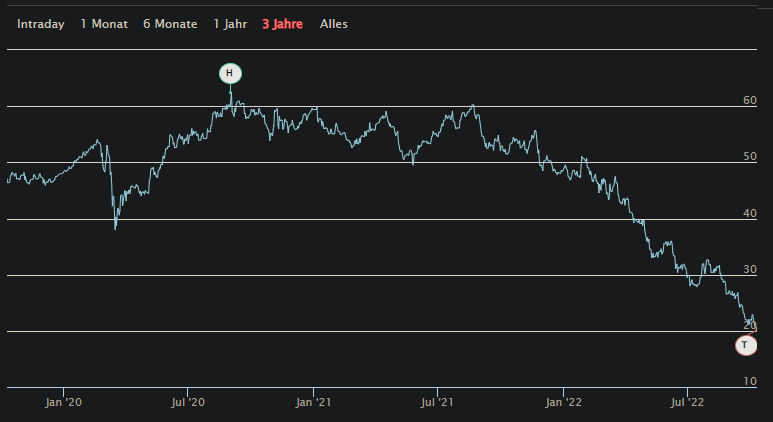Click the T low-point marker
The image size is (773, 422).
[746, 345]
